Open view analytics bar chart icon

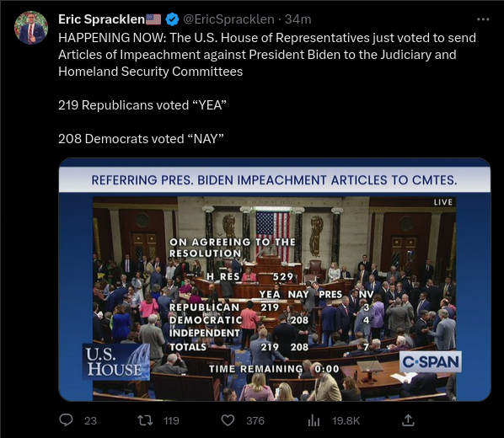coord(314,420)
